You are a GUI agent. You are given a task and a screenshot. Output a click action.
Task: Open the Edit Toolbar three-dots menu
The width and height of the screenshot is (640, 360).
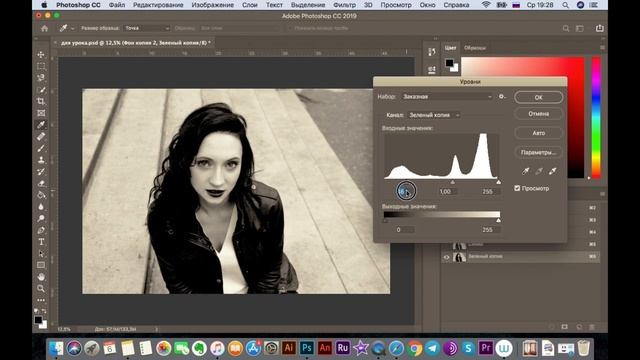pos(41,300)
